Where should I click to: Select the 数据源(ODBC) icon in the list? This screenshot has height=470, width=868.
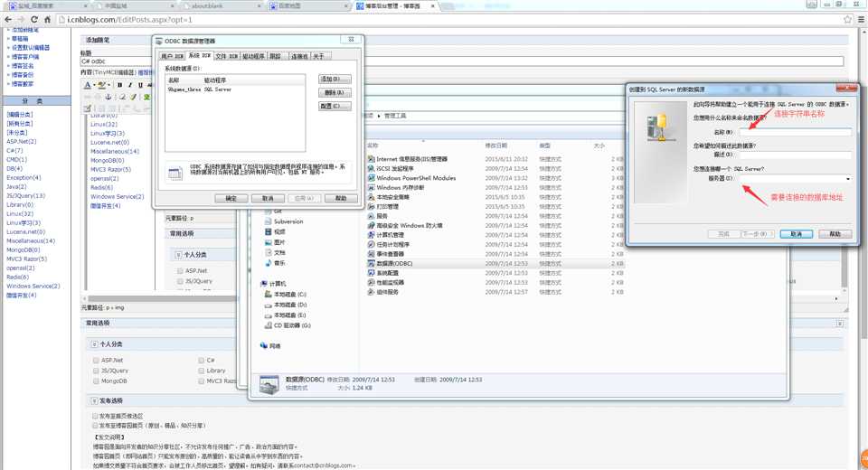point(371,263)
